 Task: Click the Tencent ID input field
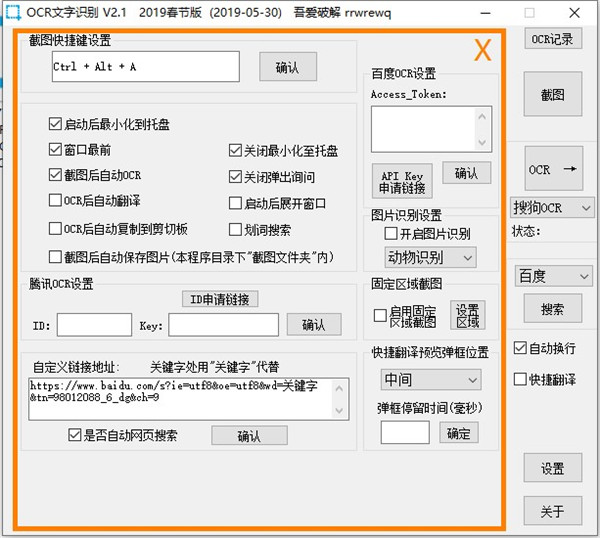click(x=95, y=325)
